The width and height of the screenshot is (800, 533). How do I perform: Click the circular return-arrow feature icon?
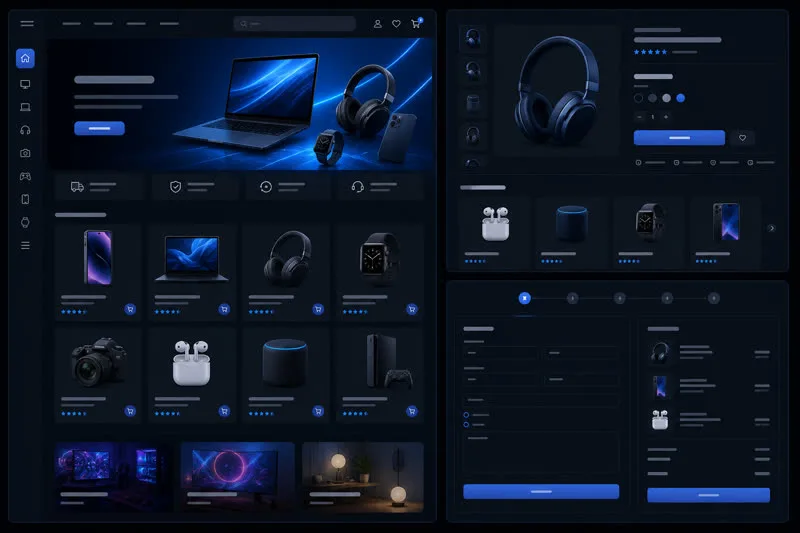click(266, 187)
